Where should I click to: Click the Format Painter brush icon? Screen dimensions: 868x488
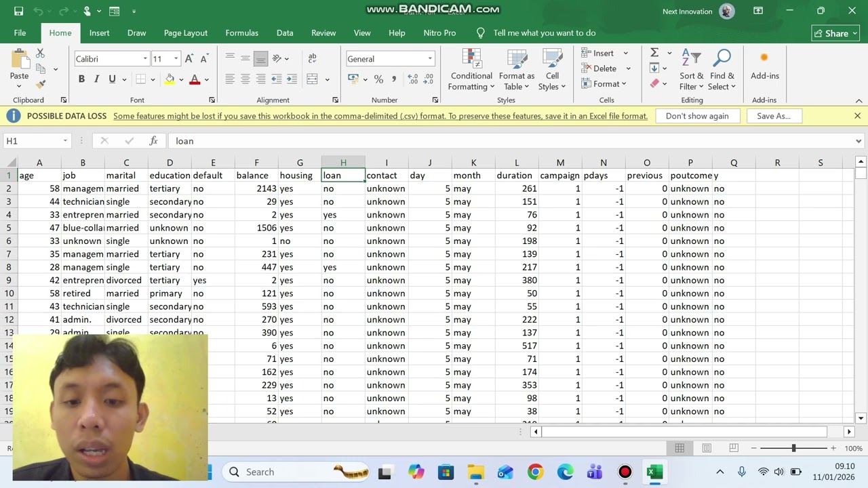coord(40,84)
